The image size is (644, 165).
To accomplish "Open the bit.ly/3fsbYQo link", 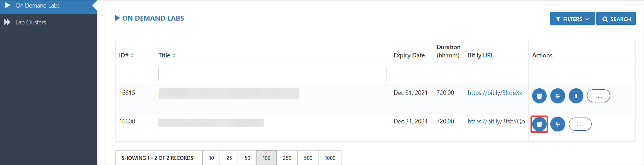I will coord(496,121).
